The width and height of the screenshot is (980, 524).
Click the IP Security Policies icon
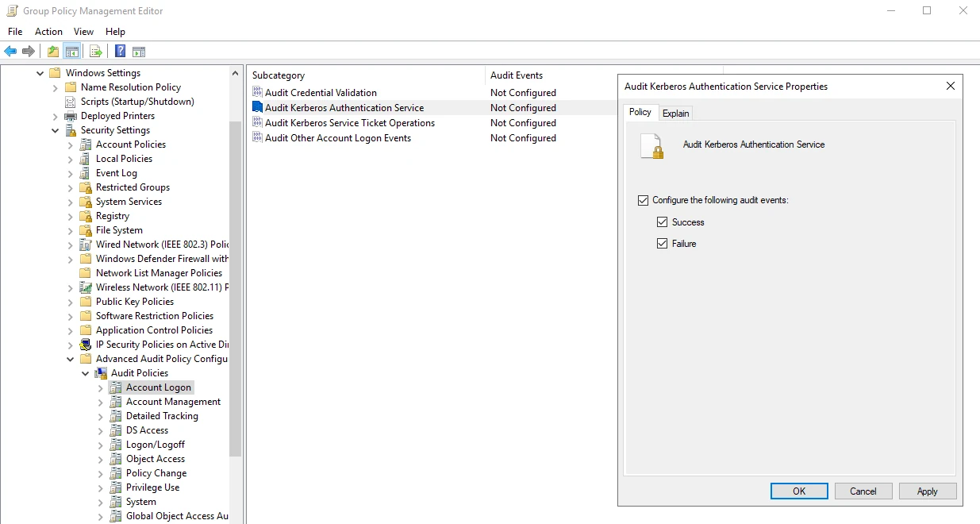tap(86, 345)
